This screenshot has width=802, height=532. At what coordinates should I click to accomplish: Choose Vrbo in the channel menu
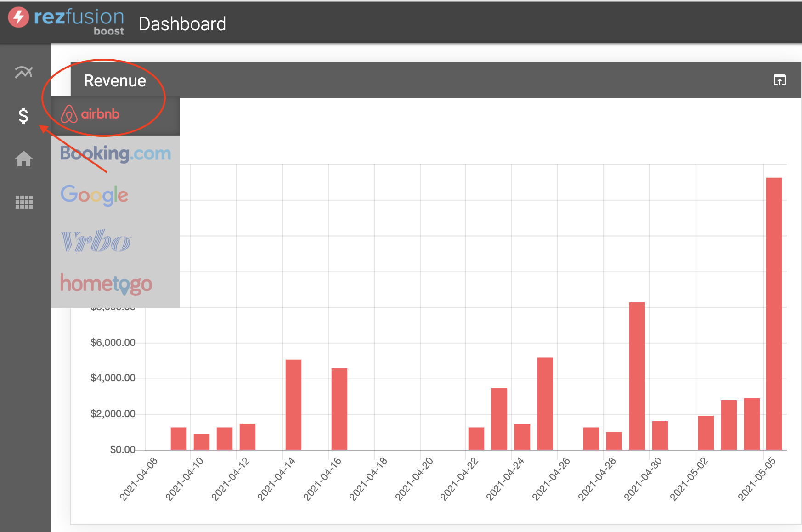[96, 240]
